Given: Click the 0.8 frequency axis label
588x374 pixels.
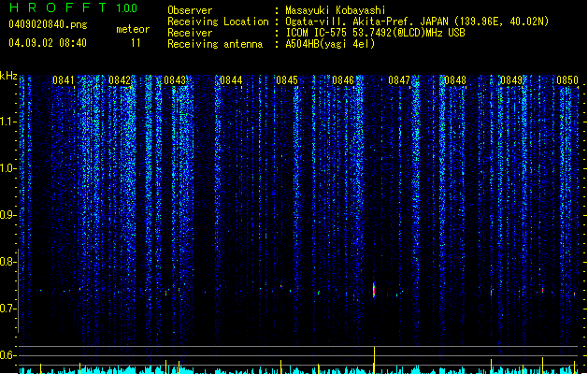Looking at the screenshot, I should 8,262.
